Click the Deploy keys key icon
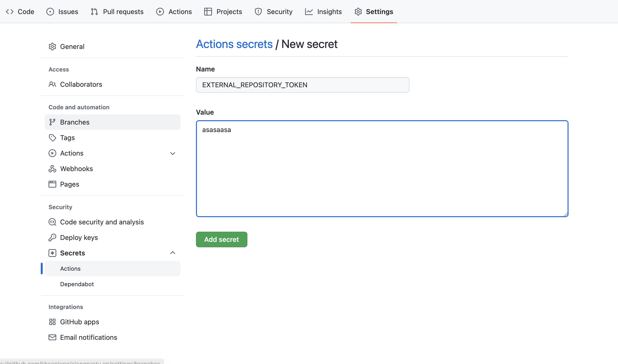This screenshot has height=364, width=618. [52, 237]
